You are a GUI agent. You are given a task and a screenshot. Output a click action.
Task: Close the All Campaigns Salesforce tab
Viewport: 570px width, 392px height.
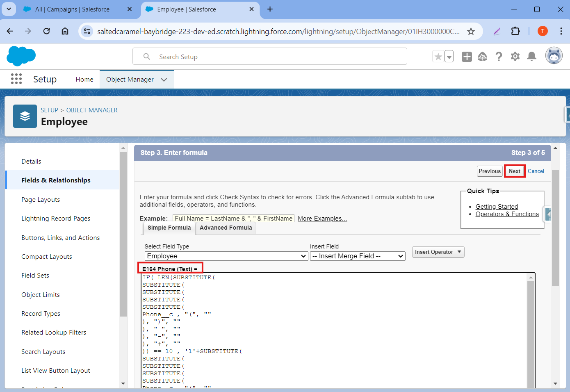(x=130, y=9)
